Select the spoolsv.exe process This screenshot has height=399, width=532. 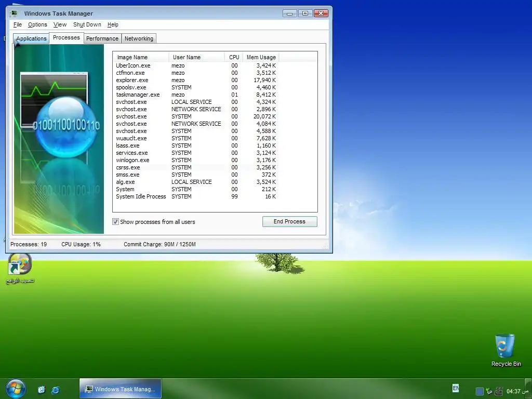coord(196,87)
